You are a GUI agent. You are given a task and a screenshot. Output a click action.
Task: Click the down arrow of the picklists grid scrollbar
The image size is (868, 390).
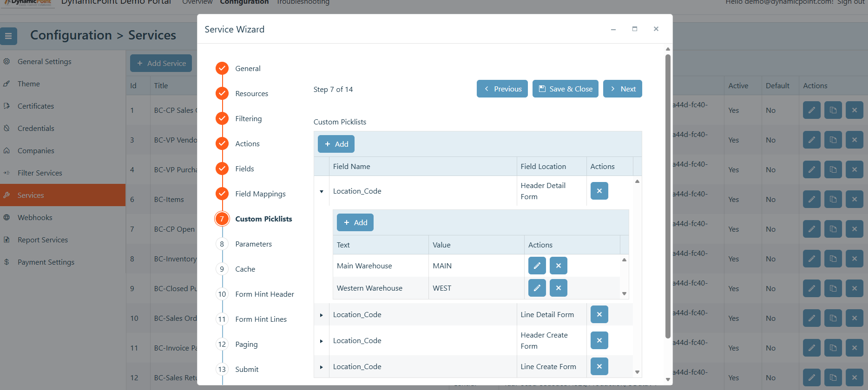click(637, 372)
